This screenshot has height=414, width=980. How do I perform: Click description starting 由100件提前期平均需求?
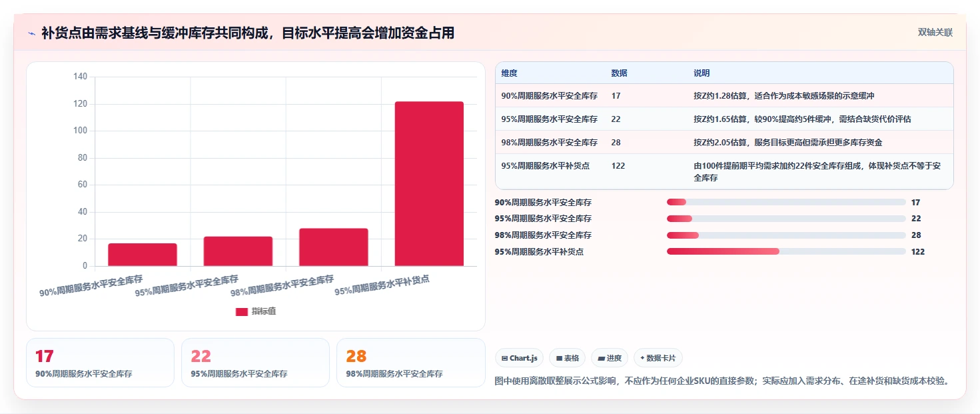[817, 172]
